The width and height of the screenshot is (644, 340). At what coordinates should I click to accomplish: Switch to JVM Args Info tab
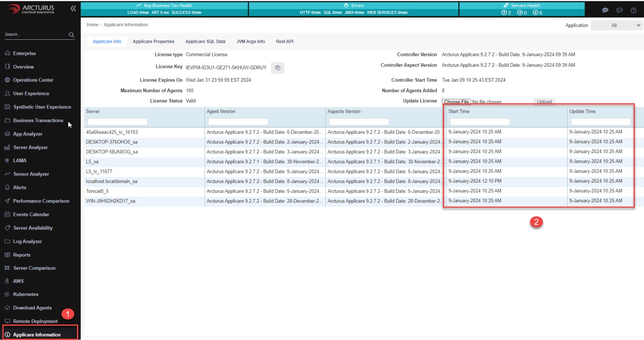tap(251, 41)
